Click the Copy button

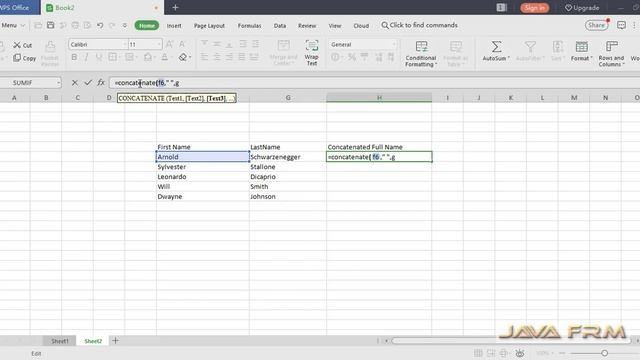[x=24, y=58]
